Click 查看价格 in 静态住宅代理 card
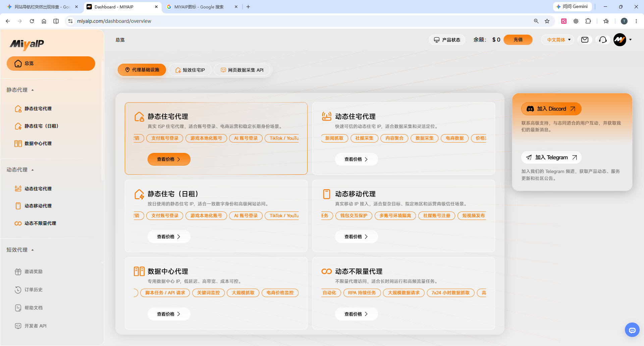This screenshot has width=644, height=346. point(169,159)
